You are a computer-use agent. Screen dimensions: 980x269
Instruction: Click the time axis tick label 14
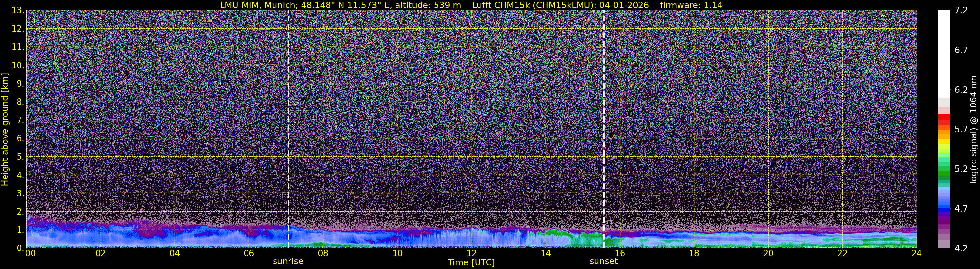pyautogui.click(x=545, y=254)
